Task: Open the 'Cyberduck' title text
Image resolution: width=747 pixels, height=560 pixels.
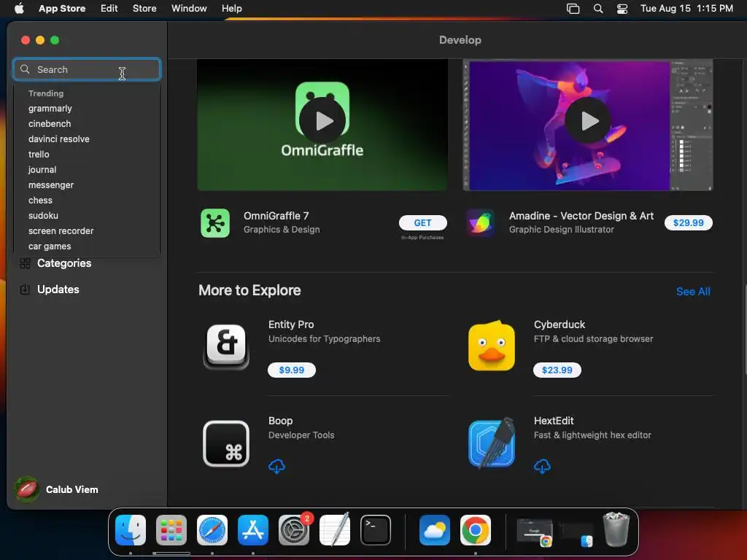Action: click(x=560, y=324)
